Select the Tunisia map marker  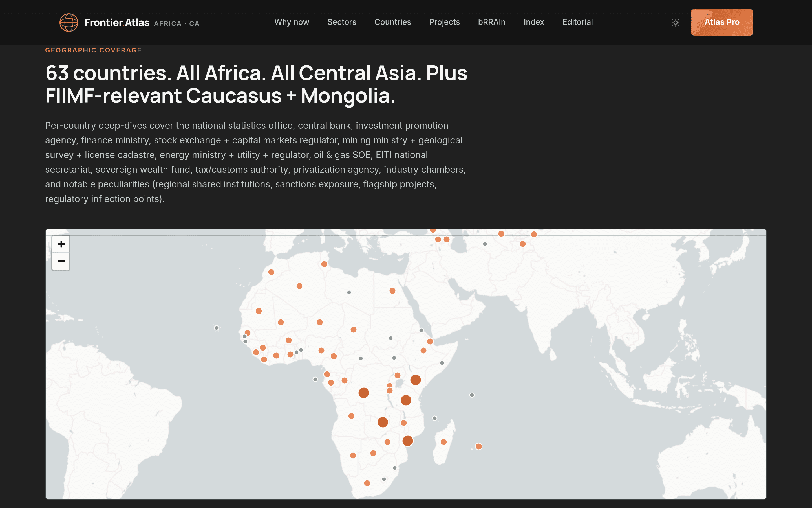coord(324,264)
